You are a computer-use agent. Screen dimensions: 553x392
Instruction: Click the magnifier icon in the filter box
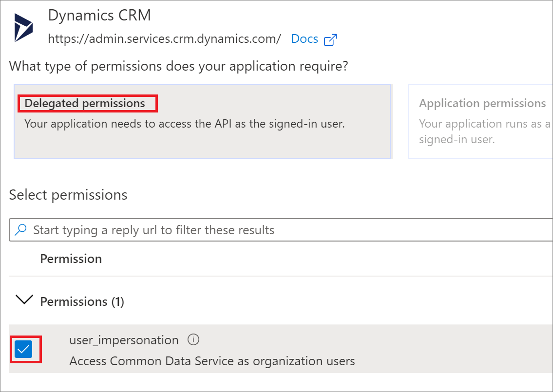pyautogui.click(x=20, y=230)
